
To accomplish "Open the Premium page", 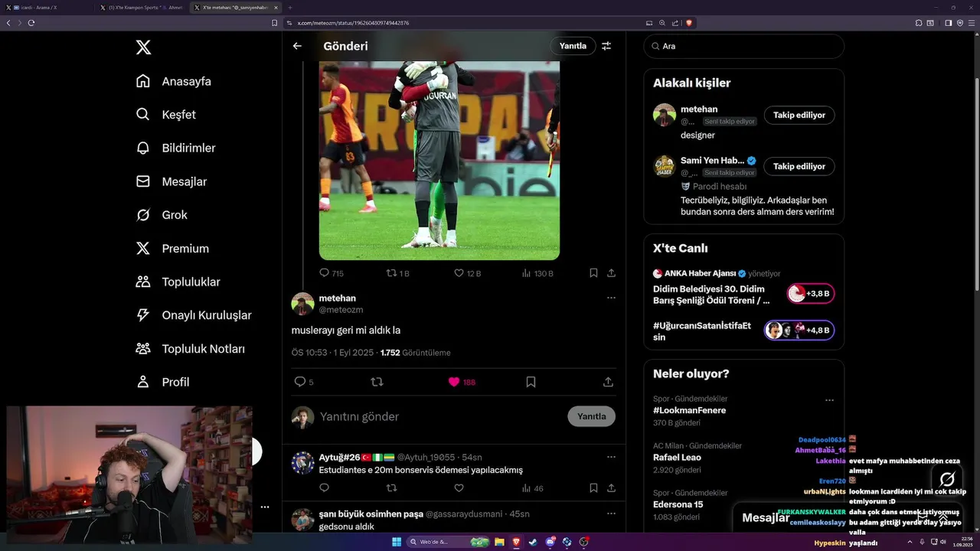I will [172, 249].
